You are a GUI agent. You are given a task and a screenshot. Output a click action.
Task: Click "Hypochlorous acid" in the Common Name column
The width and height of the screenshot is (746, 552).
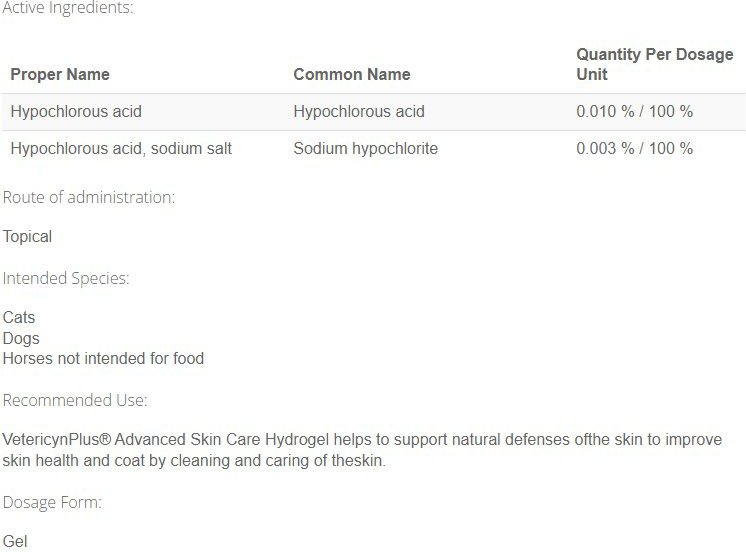coord(359,111)
